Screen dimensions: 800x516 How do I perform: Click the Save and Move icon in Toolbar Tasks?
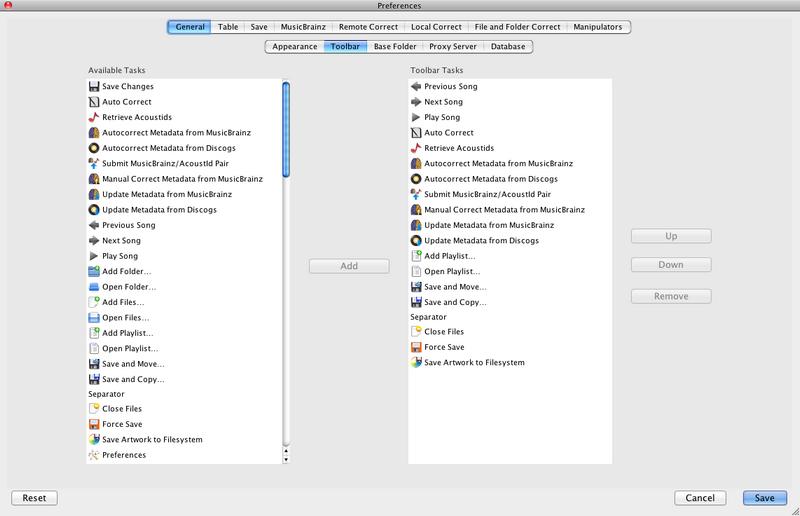point(416,287)
